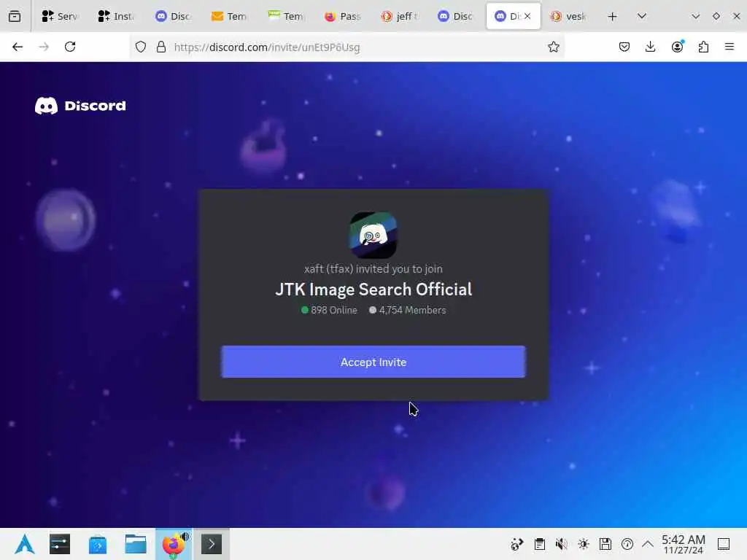Open the Pocket save icon
This screenshot has height=560, width=747.
coord(624,47)
